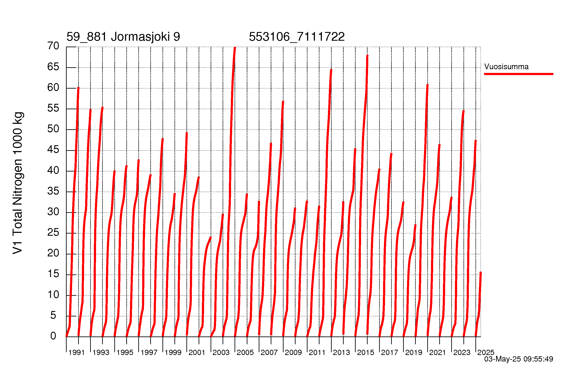Click x-axis year label '1991'
The height and width of the screenshot is (370, 588).
point(76,353)
